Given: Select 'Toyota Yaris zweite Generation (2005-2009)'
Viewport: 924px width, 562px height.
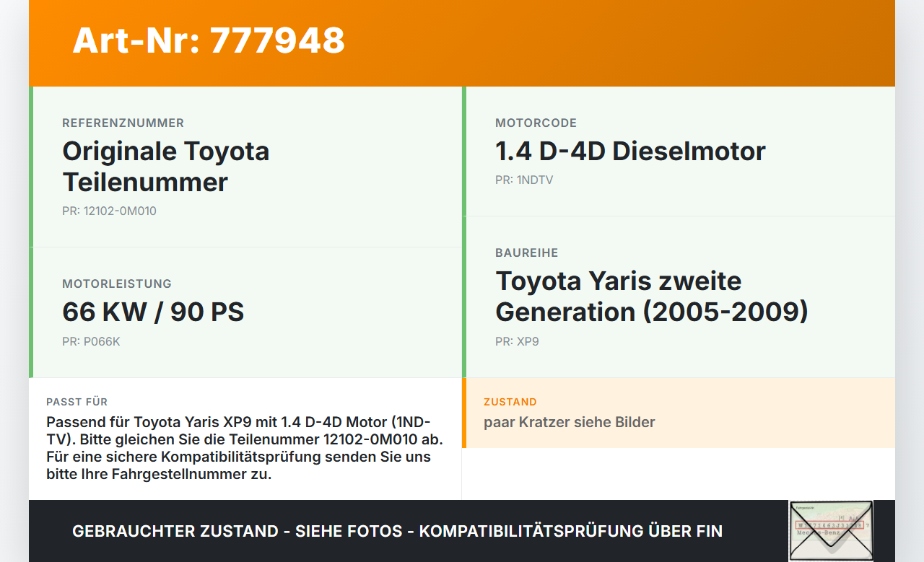Looking at the screenshot, I should pyautogui.click(x=652, y=297).
